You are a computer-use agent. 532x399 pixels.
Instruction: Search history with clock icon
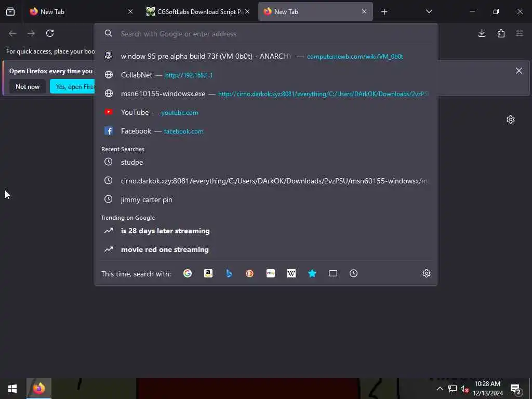[353, 273]
